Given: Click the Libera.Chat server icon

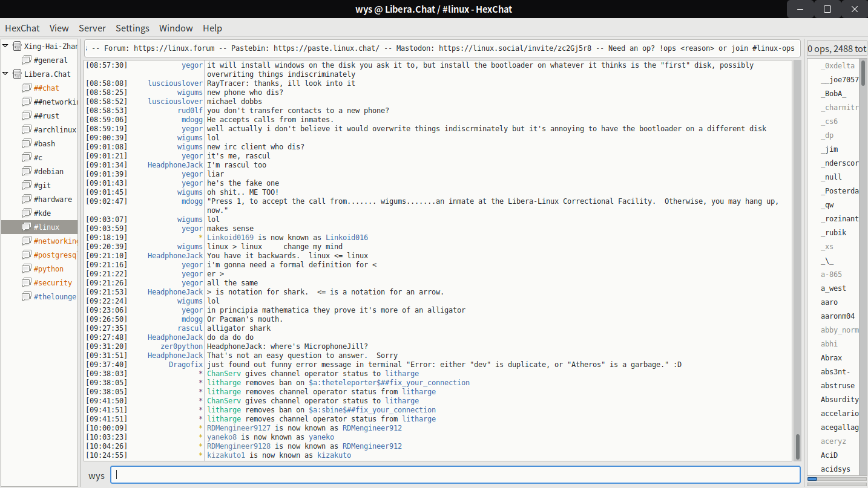Looking at the screenshot, I should (17, 74).
